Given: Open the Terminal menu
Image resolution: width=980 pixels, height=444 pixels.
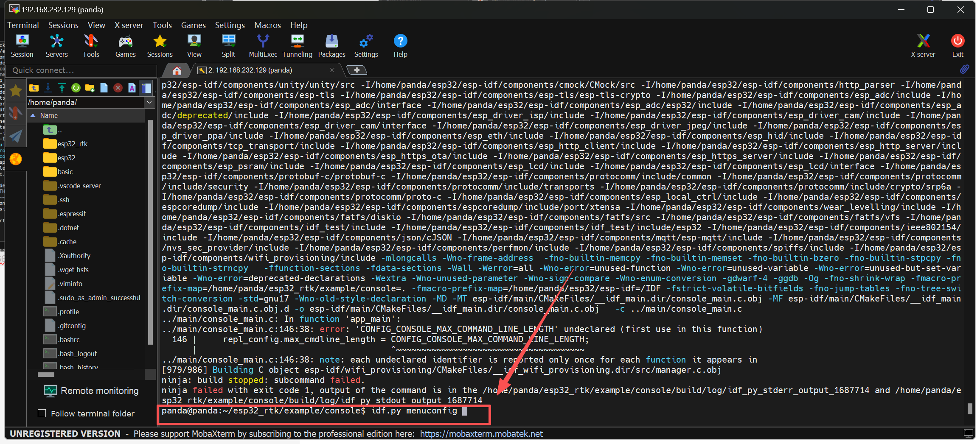Looking at the screenshot, I should click(x=23, y=25).
